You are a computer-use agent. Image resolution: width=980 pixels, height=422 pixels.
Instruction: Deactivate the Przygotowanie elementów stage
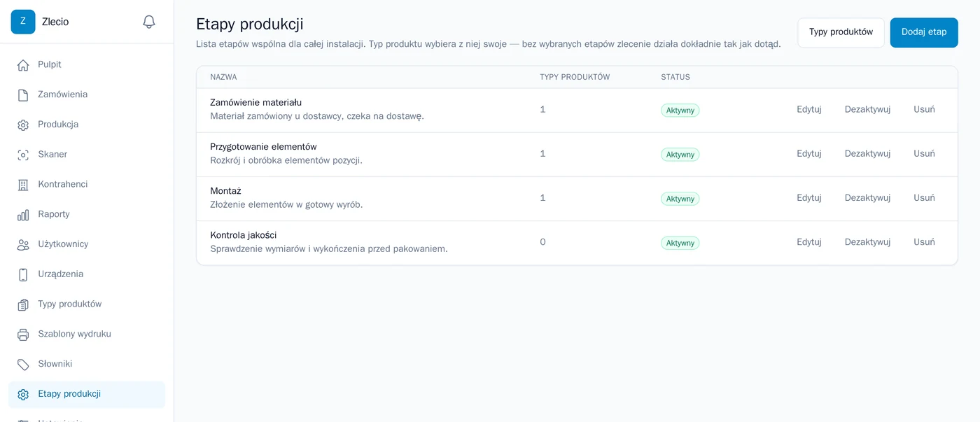[x=867, y=153]
